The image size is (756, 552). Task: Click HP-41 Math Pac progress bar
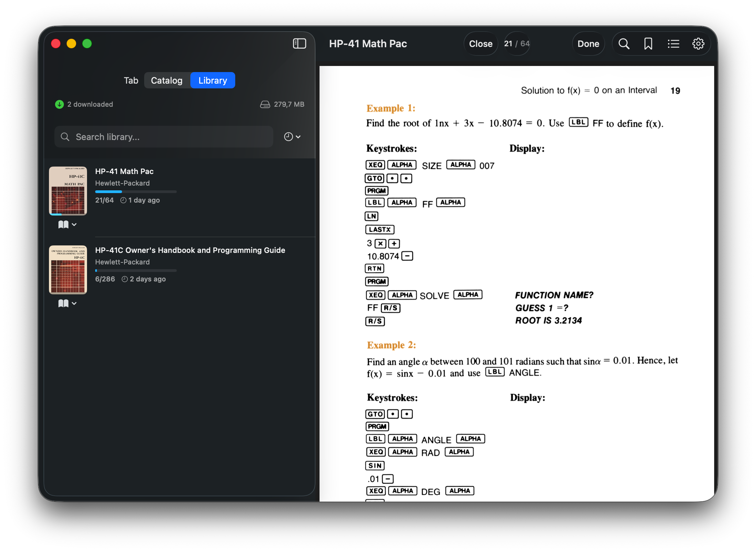coord(136,192)
